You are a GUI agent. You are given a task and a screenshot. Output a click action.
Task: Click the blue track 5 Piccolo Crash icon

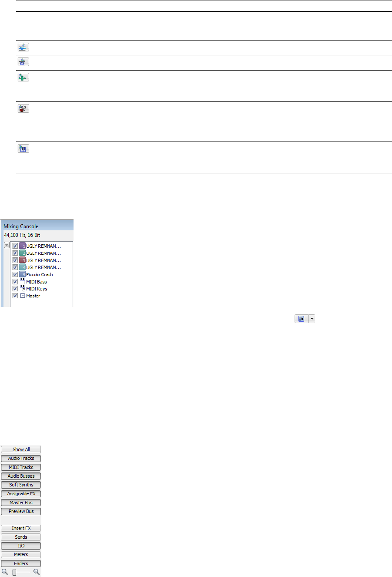23,274
